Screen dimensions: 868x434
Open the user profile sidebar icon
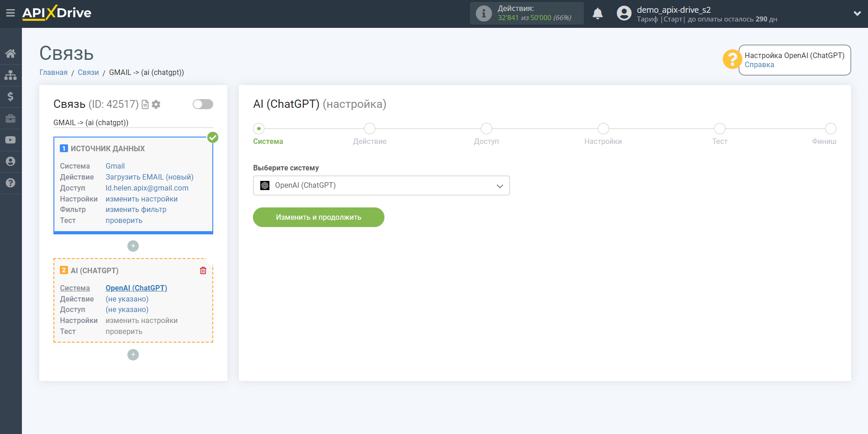tap(11, 161)
